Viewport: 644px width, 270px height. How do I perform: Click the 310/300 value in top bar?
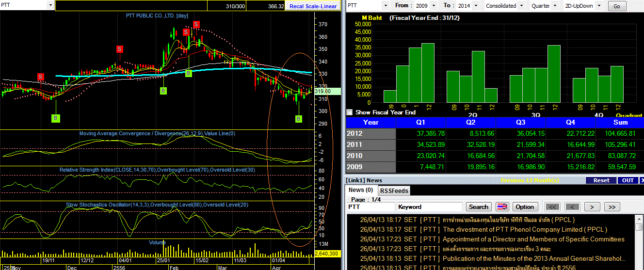point(236,6)
